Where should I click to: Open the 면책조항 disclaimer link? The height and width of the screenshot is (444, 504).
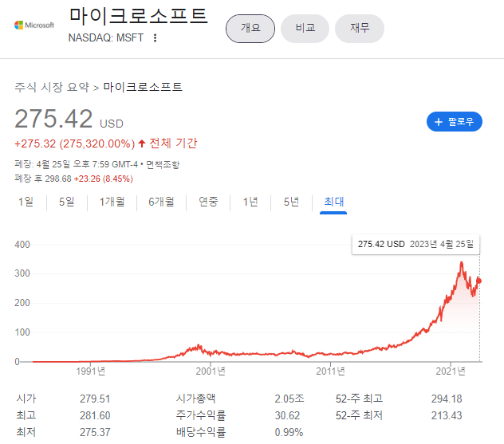(163, 164)
